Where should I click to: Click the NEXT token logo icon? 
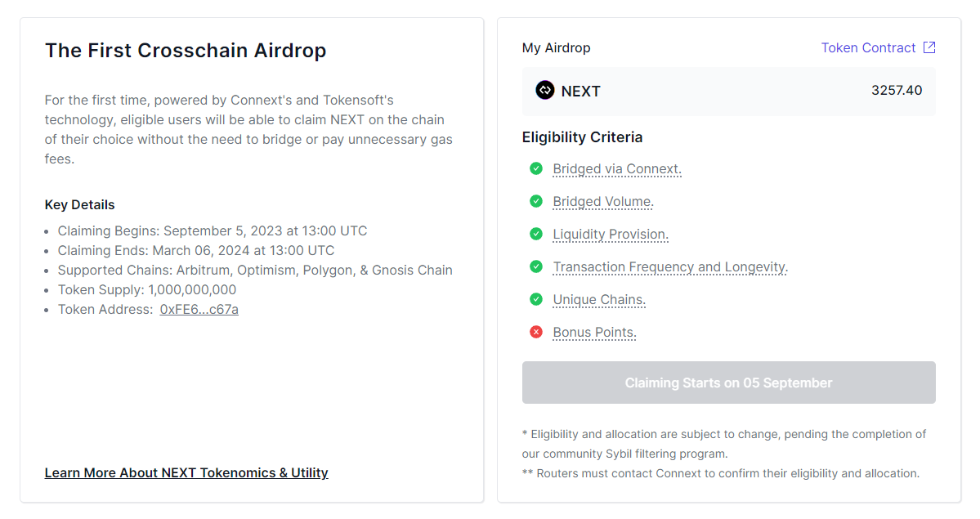point(545,91)
